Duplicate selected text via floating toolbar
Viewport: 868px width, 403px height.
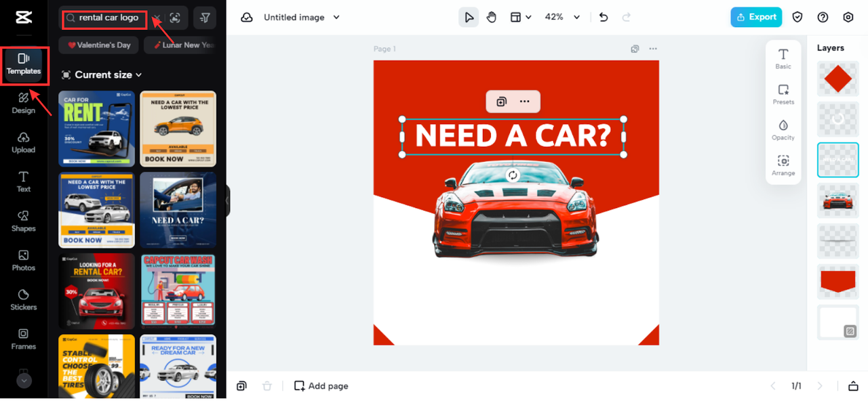pyautogui.click(x=501, y=102)
